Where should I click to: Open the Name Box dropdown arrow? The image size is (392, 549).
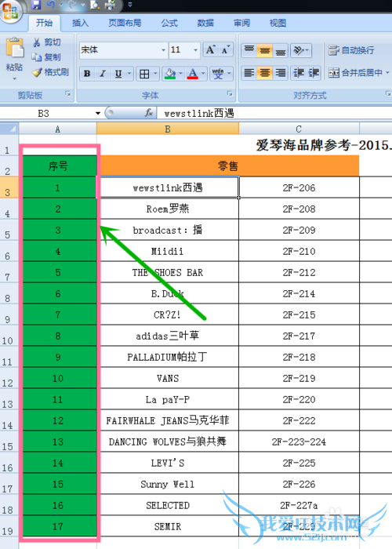(x=98, y=114)
